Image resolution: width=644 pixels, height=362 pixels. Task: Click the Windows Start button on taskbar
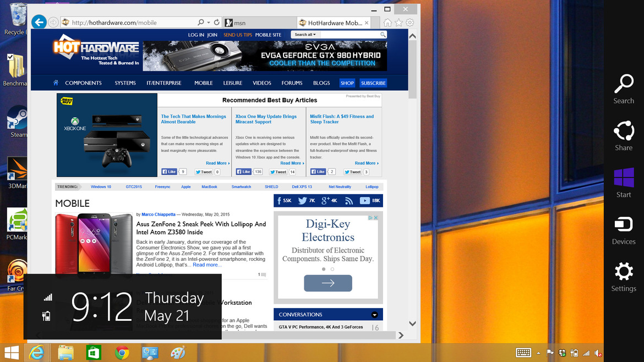[12, 353]
